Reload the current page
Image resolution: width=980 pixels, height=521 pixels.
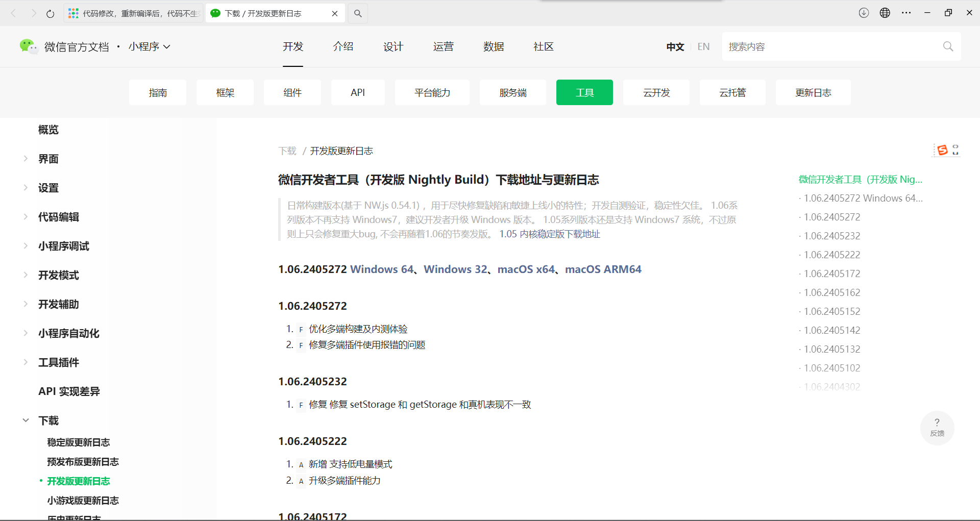coord(50,13)
